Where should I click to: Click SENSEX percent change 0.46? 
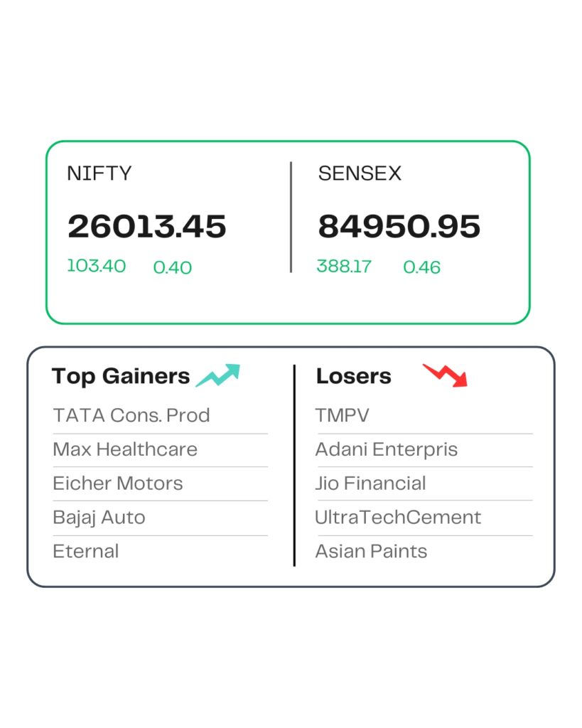click(x=422, y=267)
